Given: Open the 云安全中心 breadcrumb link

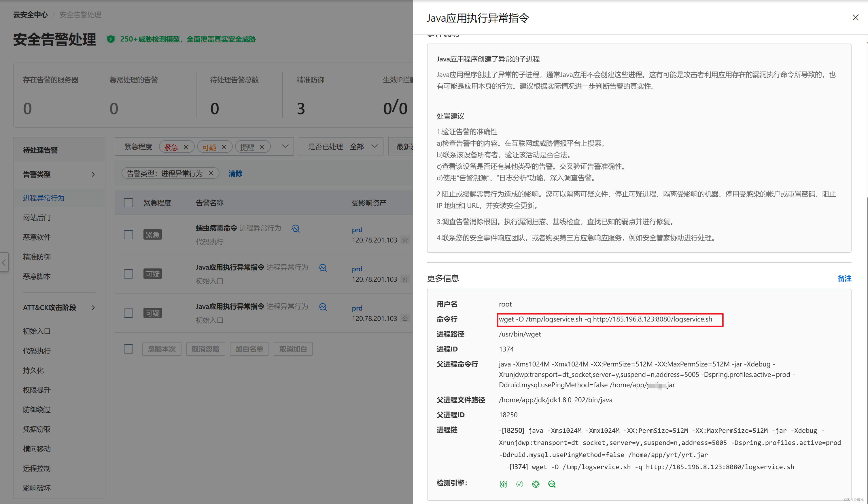Looking at the screenshot, I should pyautogui.click(x=30, y=14).
